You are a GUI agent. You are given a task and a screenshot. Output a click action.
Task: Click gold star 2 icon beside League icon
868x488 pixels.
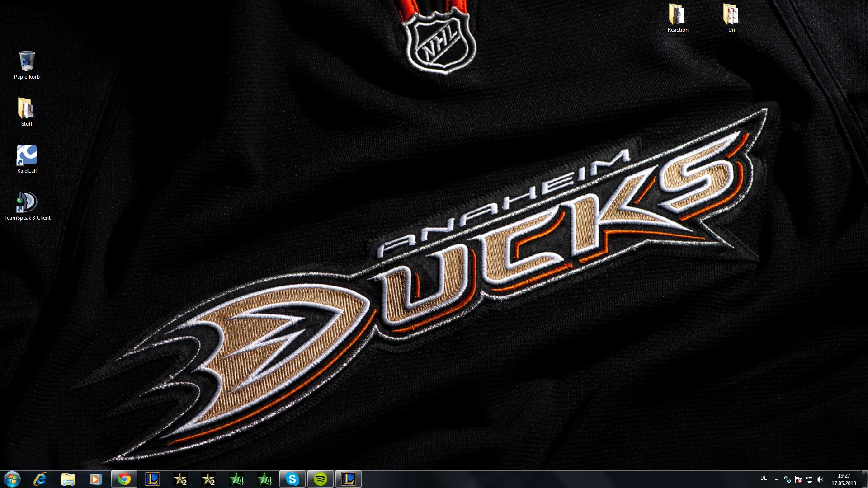pyautogui.click(x=180, y=479)
